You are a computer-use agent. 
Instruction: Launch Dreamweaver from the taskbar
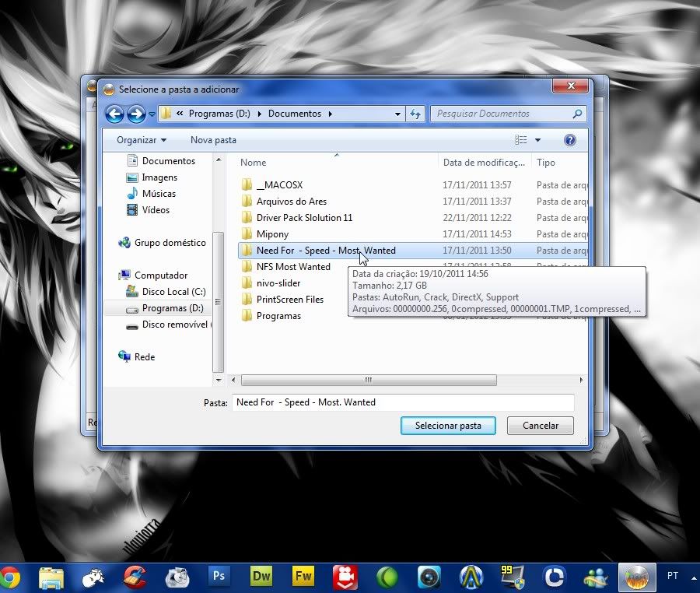(261, 577)
